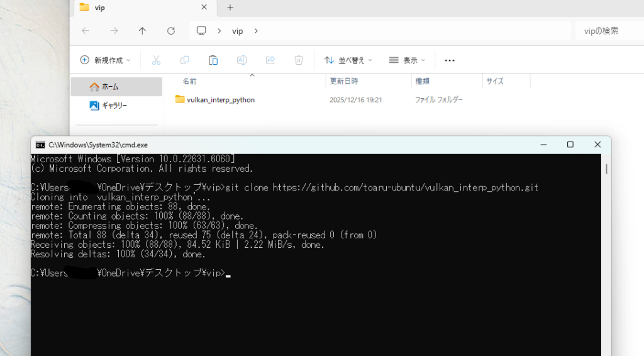Open the 新規作成 dropdown menu
This screenshot has width=644, height=356.
[x=105, y=60]
